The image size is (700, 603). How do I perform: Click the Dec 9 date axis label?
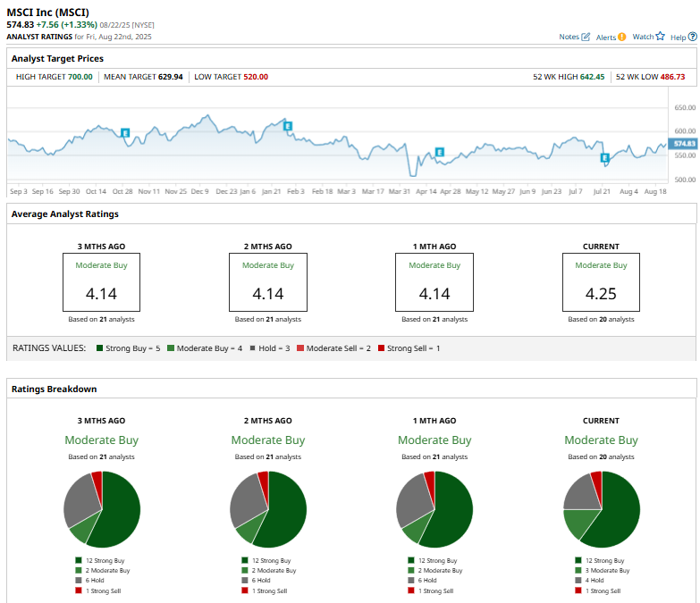point(199,191)
